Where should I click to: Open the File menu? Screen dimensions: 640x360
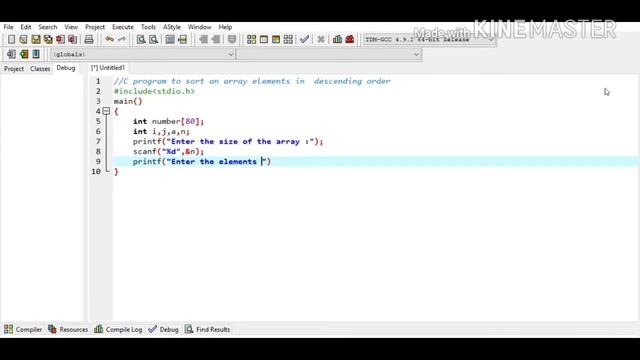tap(8, 27)
